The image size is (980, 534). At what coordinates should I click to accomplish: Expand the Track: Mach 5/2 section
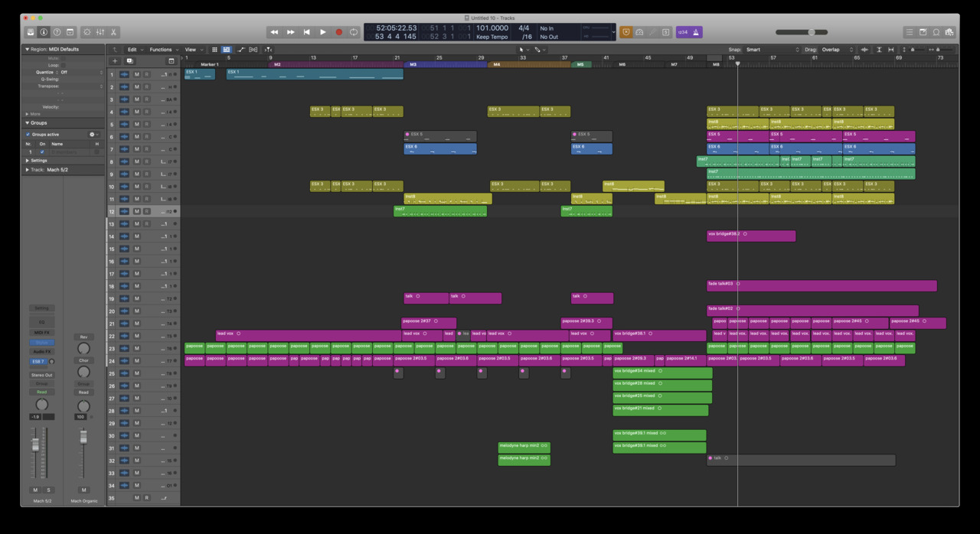pyautogui.click(x=28, y=170)
